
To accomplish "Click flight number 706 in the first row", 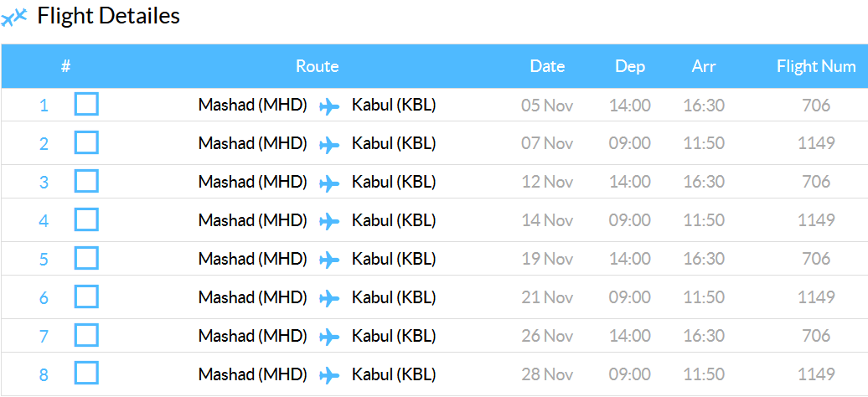I will coord(816,105).
